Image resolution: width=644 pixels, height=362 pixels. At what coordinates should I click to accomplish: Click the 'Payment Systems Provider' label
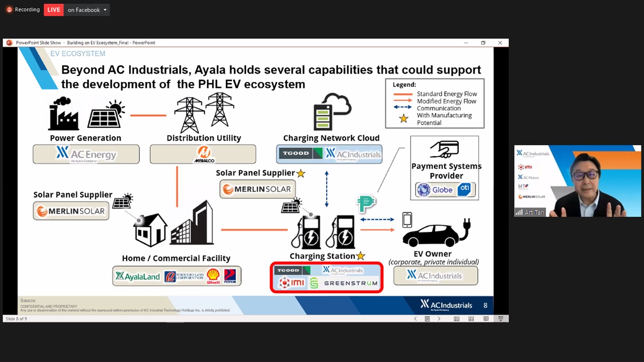click(446, 170)
